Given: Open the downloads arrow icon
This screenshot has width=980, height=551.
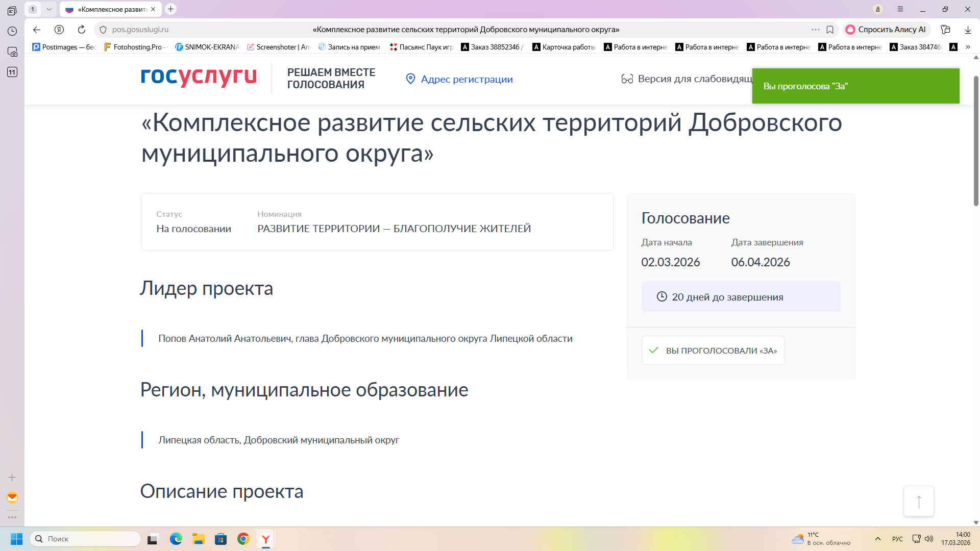Looking at the screenshot, I should pos(968,30).
